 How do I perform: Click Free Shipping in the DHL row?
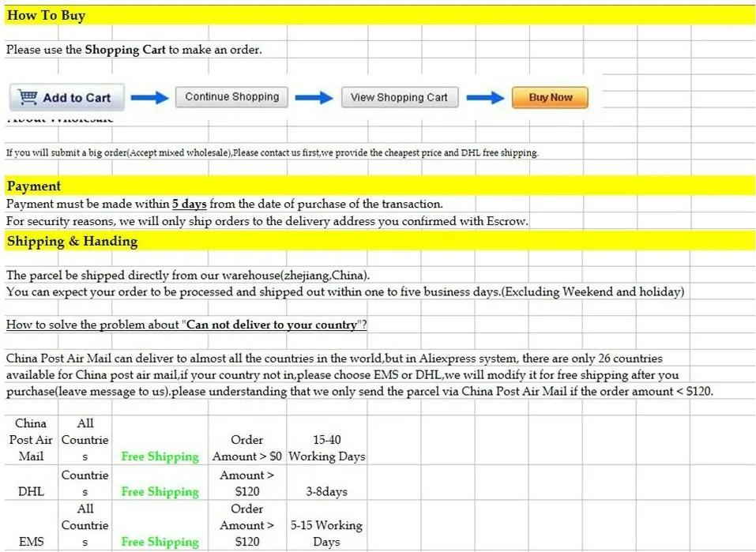coord(160,492)
